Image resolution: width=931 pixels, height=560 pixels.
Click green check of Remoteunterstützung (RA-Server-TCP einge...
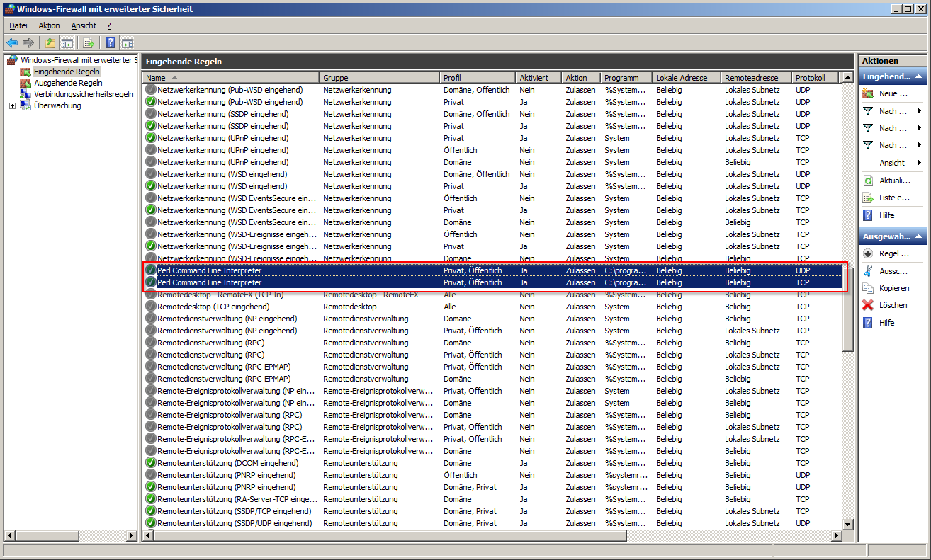pyautogui.click(x=151, y=499)
